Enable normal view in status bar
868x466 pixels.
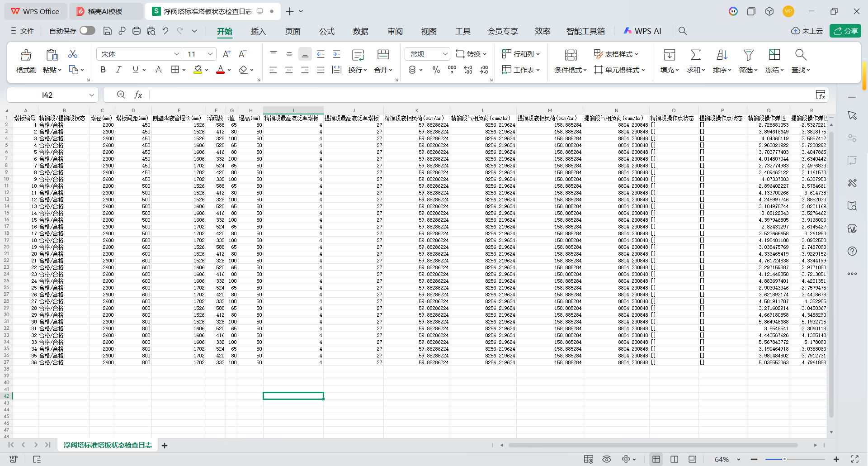[x=656, y=459]
